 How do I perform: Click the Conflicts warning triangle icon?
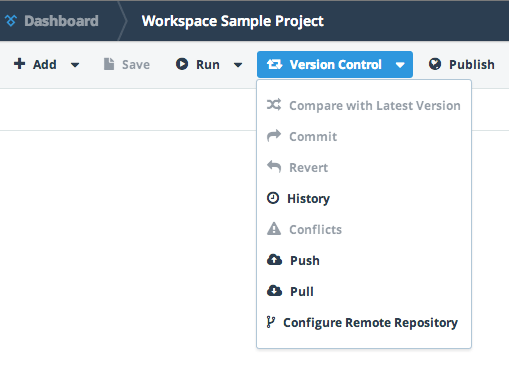(x=274, y=229)
